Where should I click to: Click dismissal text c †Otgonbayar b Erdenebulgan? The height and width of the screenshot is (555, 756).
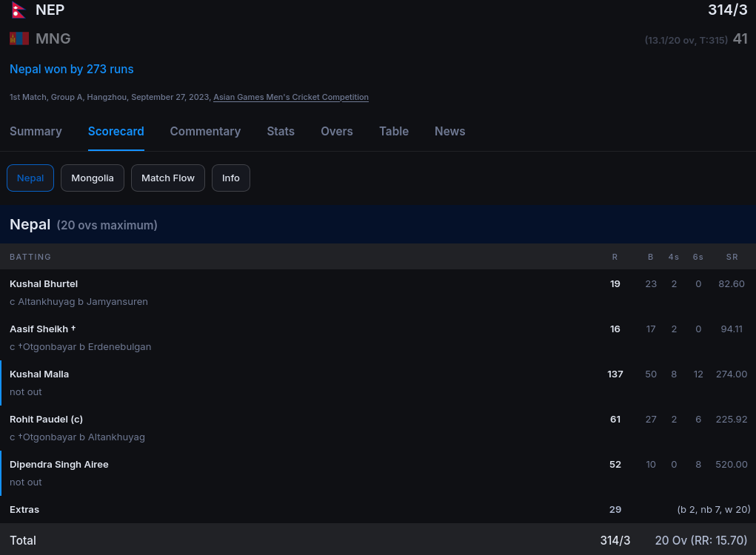coord(80,347)
